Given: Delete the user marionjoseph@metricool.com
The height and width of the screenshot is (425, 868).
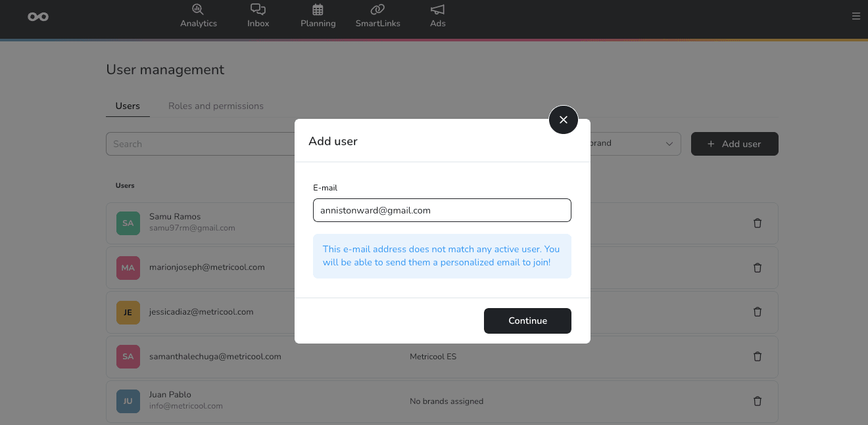Looking at the screenshot, I should pyautogui.click(x=757, y=267).
